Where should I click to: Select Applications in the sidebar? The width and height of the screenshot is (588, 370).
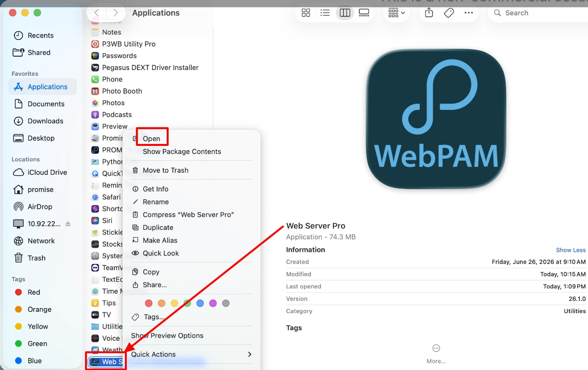pyautogui.click(x=43, y=87)
